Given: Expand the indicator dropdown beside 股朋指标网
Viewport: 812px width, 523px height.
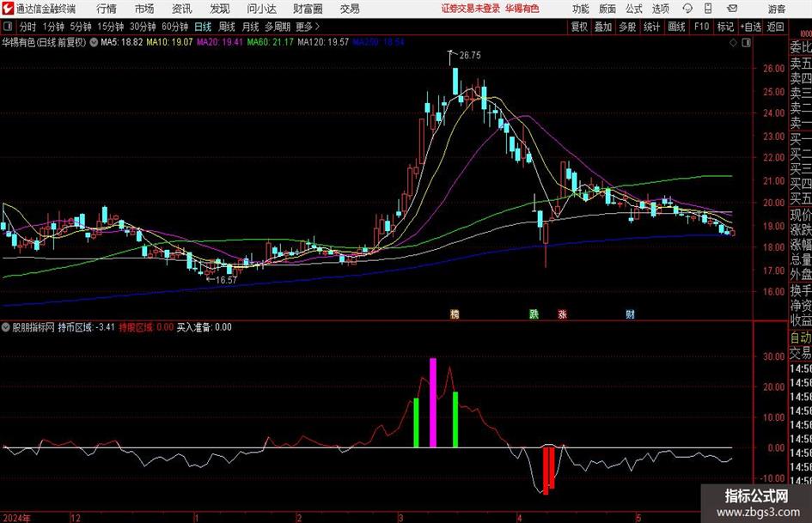Looking at the screenshot, I should pyautogui.click(x=6, y=327).
